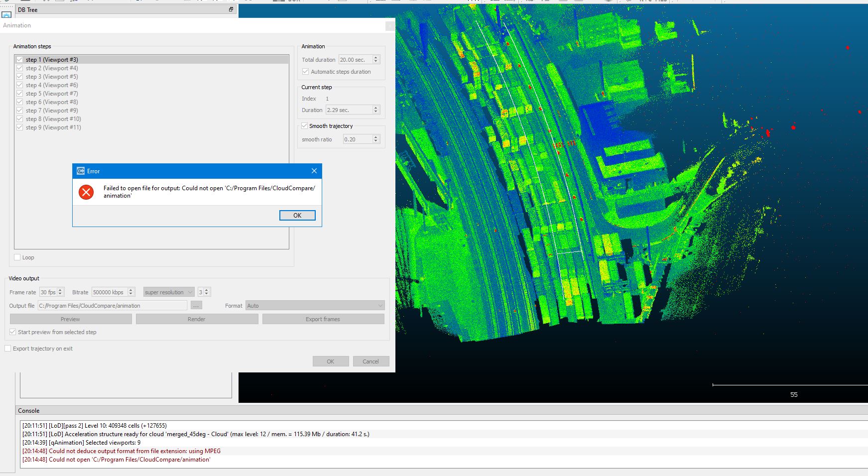
Task: Toggle the Smooth trajectory checkbox
Action: pyautogui.click(x=305, y=126)
